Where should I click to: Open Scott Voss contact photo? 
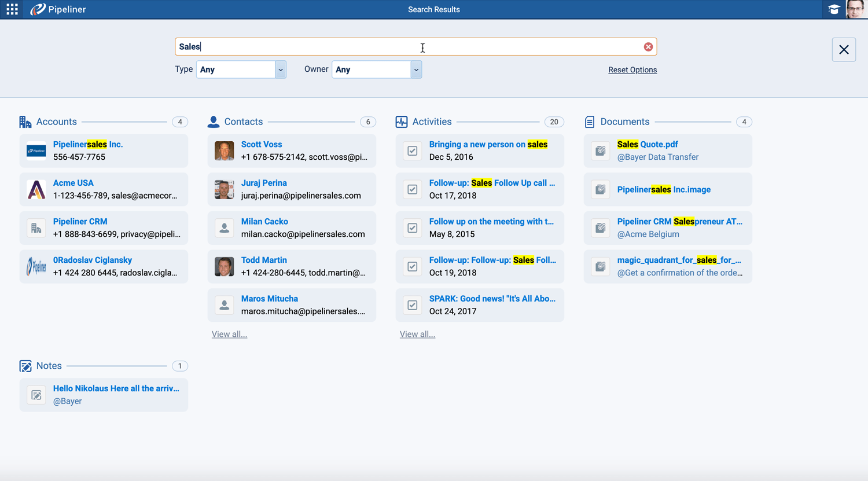[x=225, y=151]
